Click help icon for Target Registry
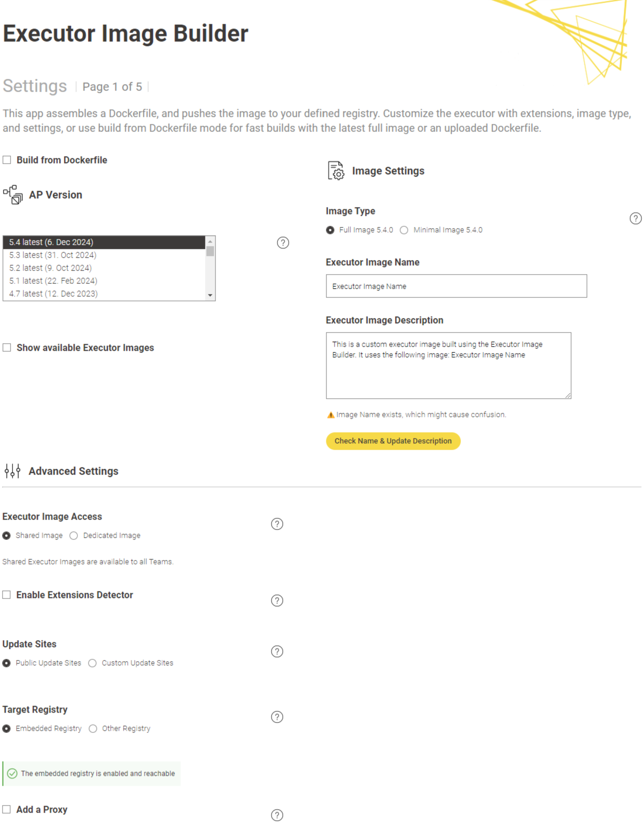This screenshot has height=838, width=644. [x=277, y=717]
